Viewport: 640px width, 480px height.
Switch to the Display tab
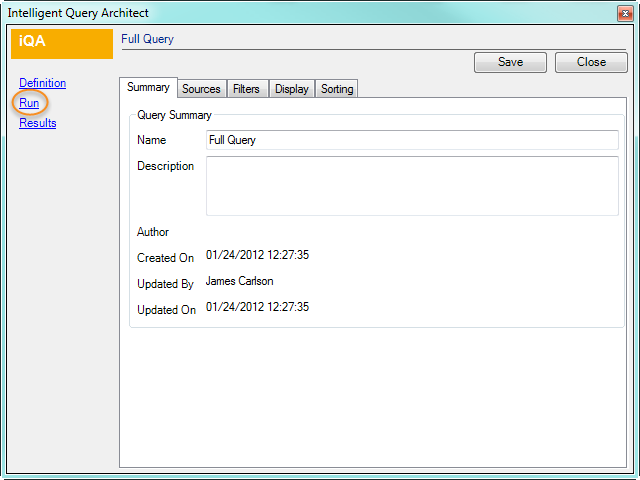[292, 89]
